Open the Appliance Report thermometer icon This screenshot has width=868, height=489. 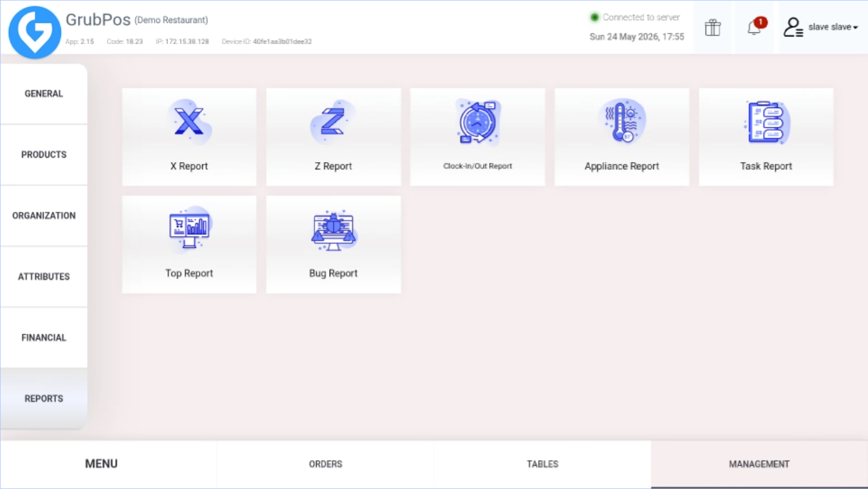(622, 122)
